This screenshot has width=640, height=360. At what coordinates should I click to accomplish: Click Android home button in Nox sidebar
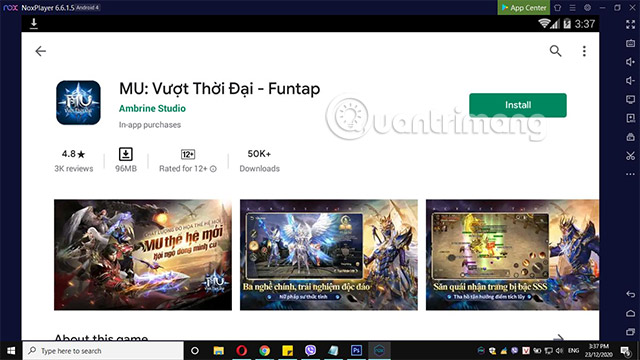[x=630, y=313]
